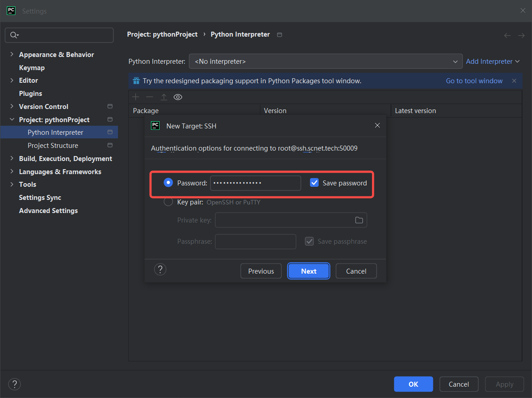Select Project Structure in the settings tree
The width and height of the screenshot is (532, 398).
click(x=53, y=146)
